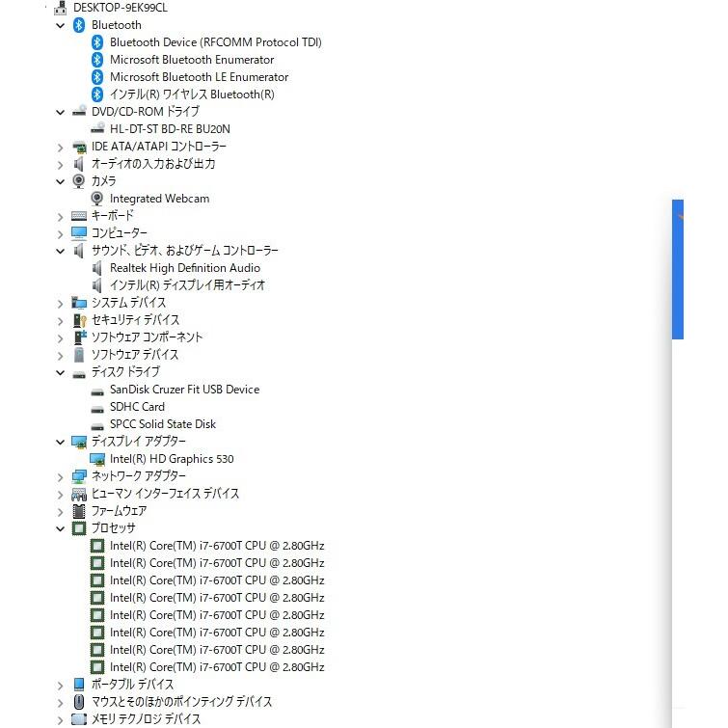The image size is (728, 728).
Task: Collapse the プロセッサ category
Action: tap(60, 528)
